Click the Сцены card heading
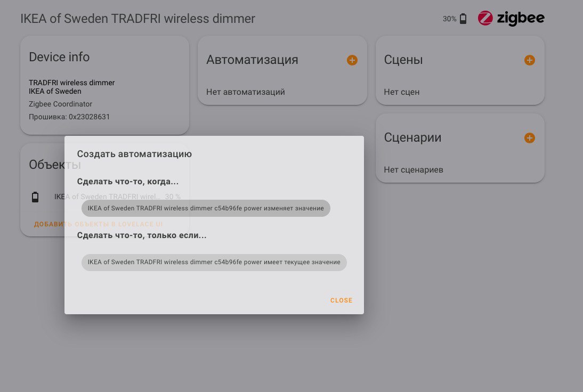The image size is (583, 392). 403,60
